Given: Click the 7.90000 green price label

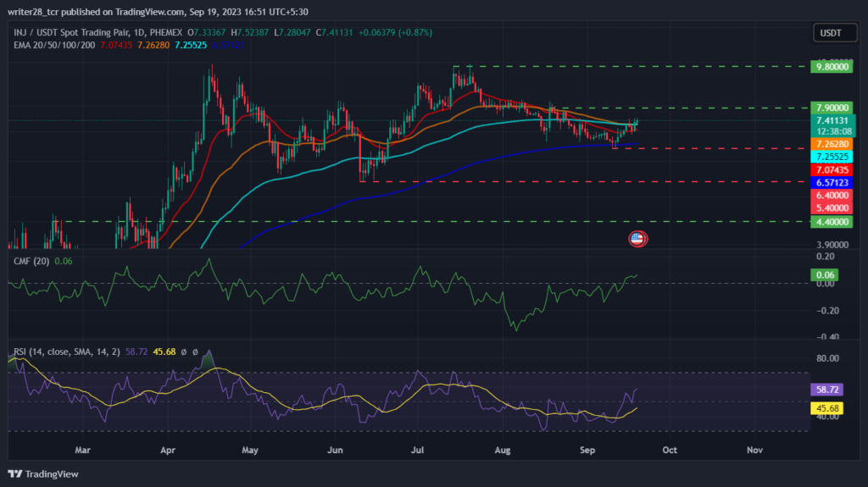Looking at the screenshot, I should coord(832,108).
